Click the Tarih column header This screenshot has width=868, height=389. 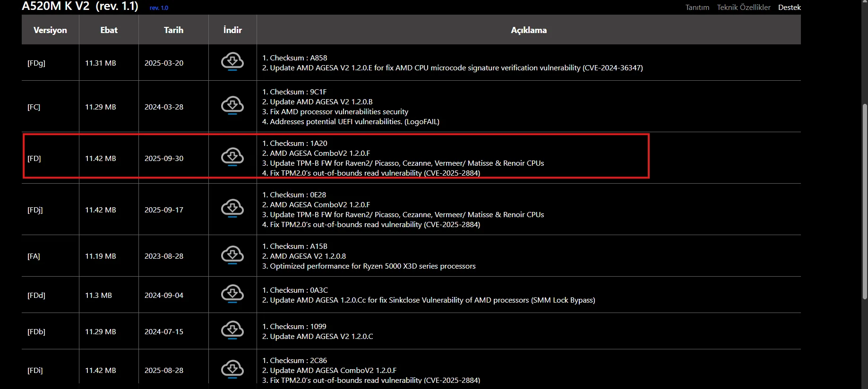[173, 30]
